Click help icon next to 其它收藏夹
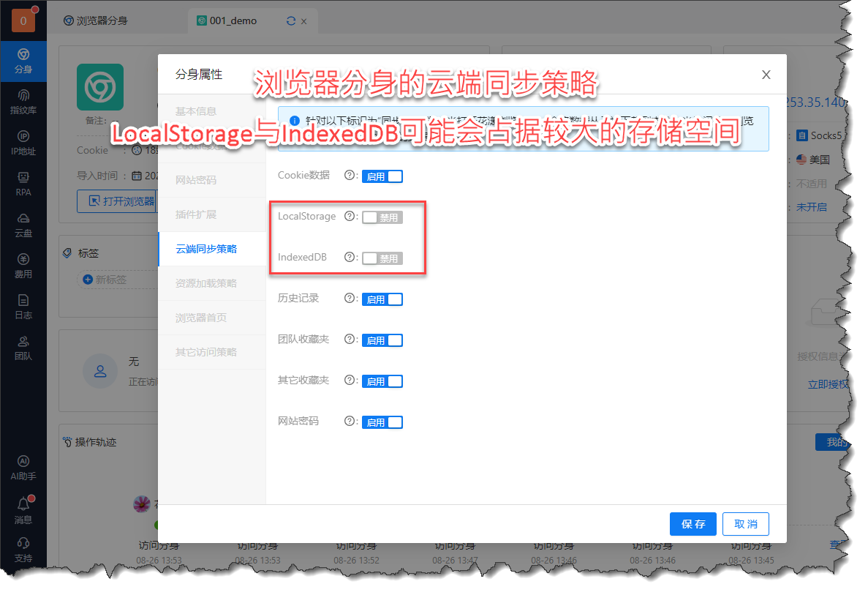The width and height of the screenshot is (868, 595). (350, 380)
